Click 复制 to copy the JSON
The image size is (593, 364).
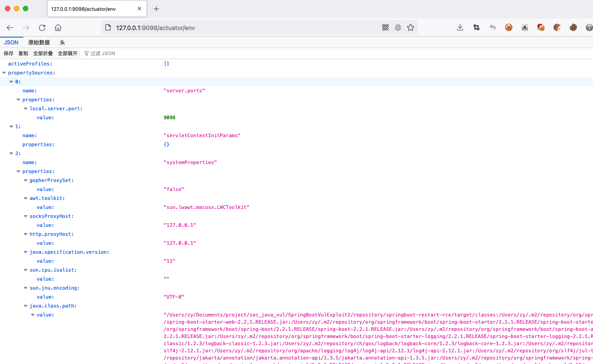[23, 53]
